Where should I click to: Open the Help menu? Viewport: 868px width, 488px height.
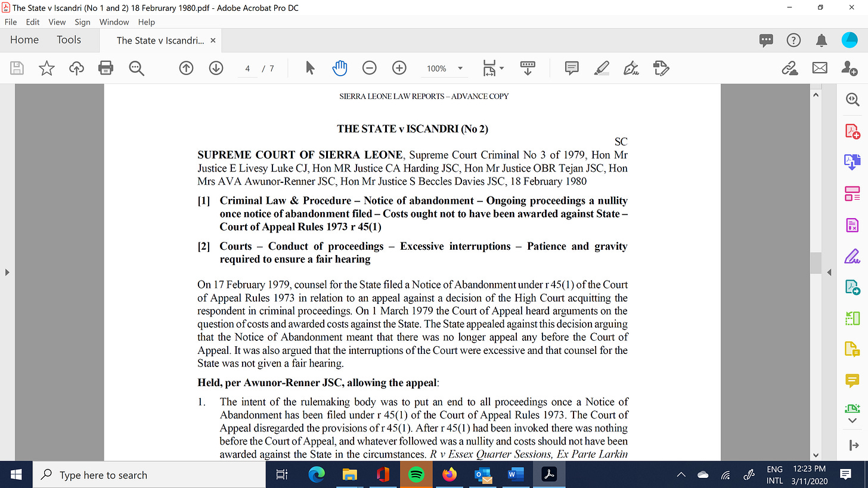[147, 22]
